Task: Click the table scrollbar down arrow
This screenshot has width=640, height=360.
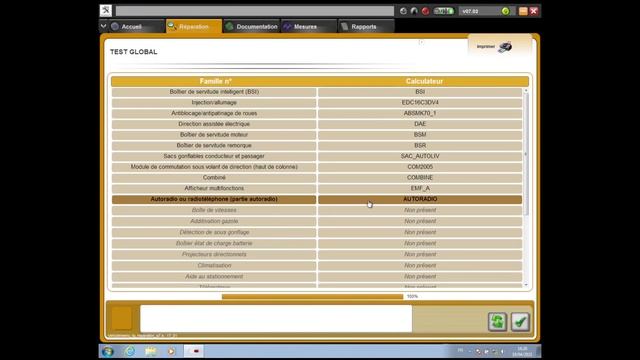Action: coord(526,285)
